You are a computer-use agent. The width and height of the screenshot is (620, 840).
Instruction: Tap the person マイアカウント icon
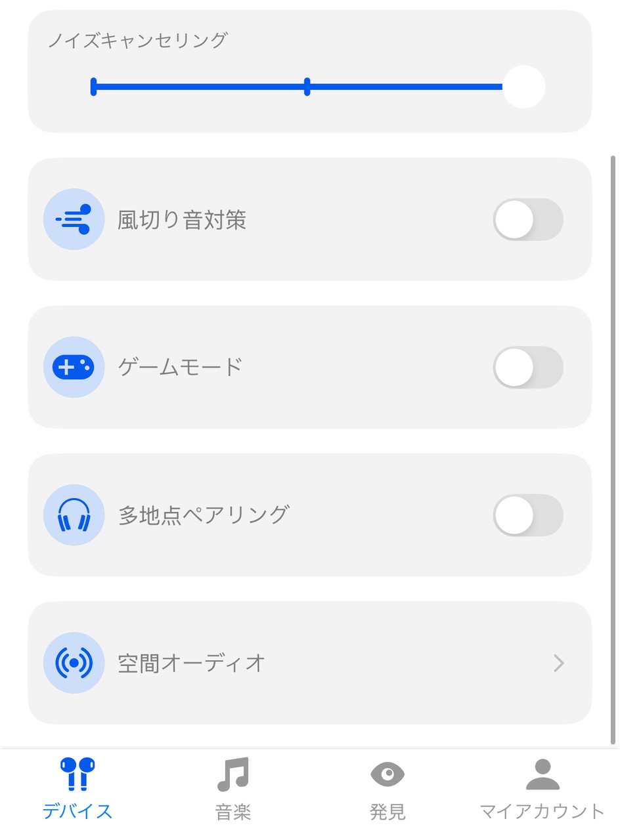pos(542,774)
